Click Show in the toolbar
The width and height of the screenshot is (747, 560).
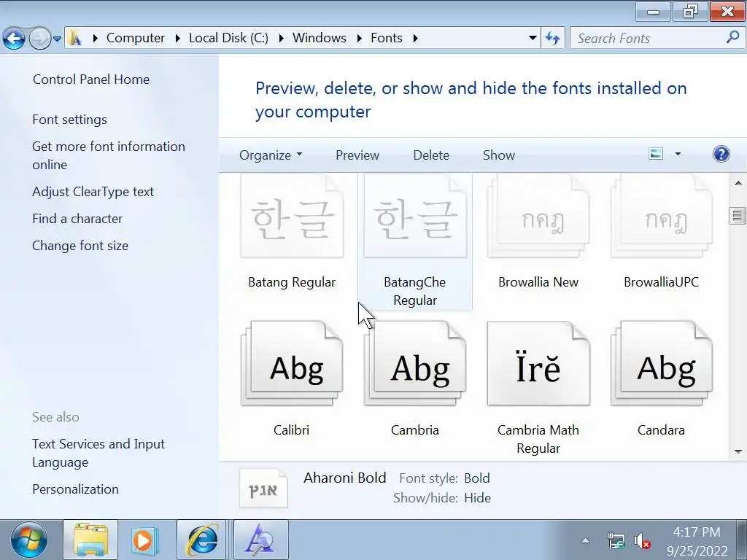(499, 155)
